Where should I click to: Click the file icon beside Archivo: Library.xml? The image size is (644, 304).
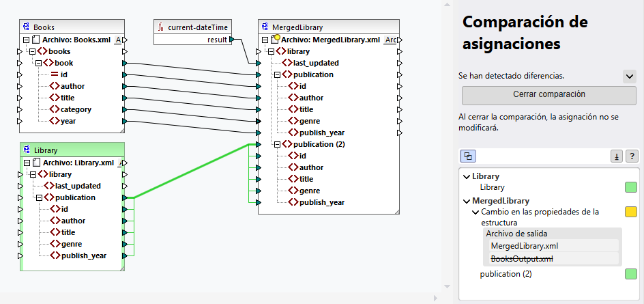tap(37, 163)
